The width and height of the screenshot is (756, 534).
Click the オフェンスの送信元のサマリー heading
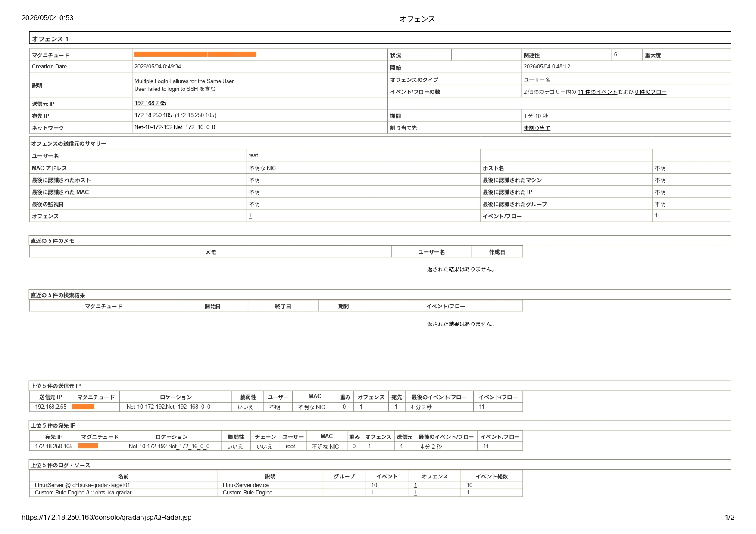pyautogui.click(x=69, y=144)
